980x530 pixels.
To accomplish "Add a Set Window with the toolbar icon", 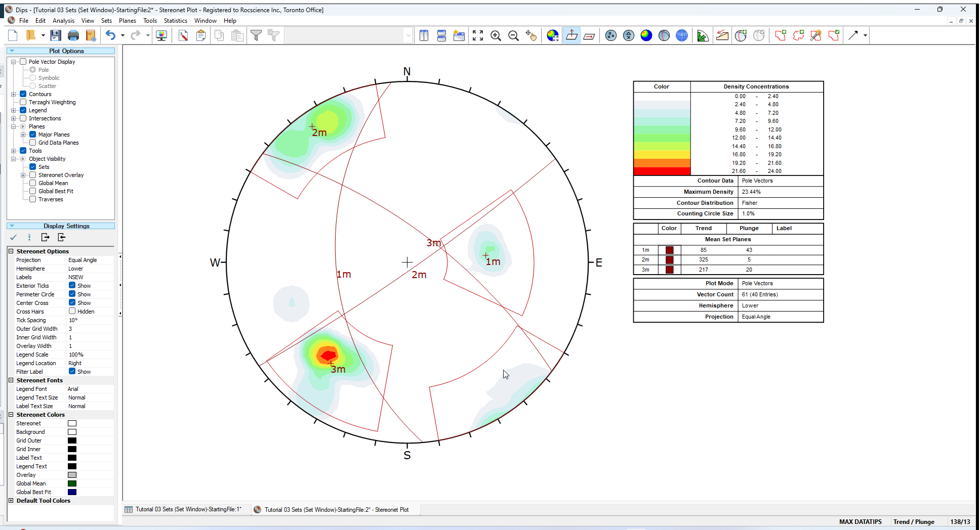I will point(780,35).
